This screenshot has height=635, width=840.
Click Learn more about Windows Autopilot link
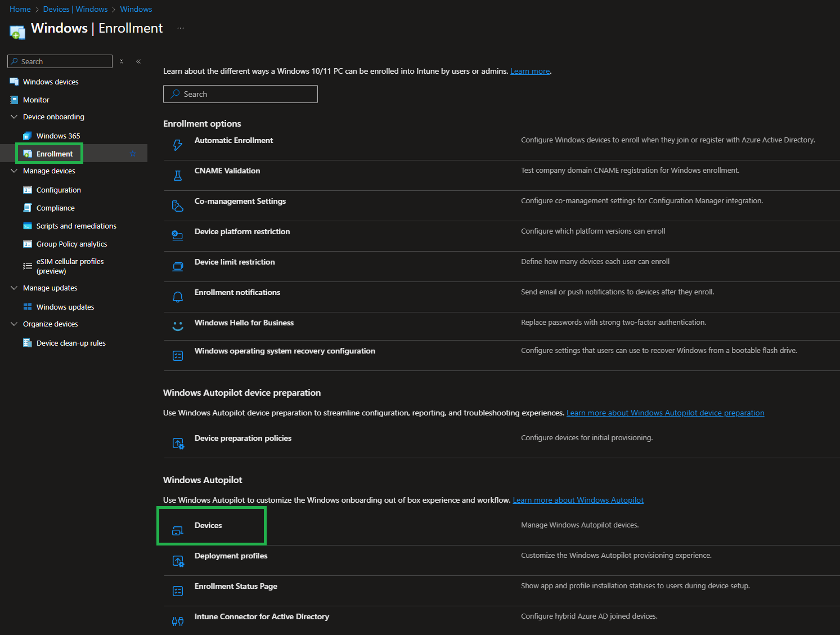(578, 500)
